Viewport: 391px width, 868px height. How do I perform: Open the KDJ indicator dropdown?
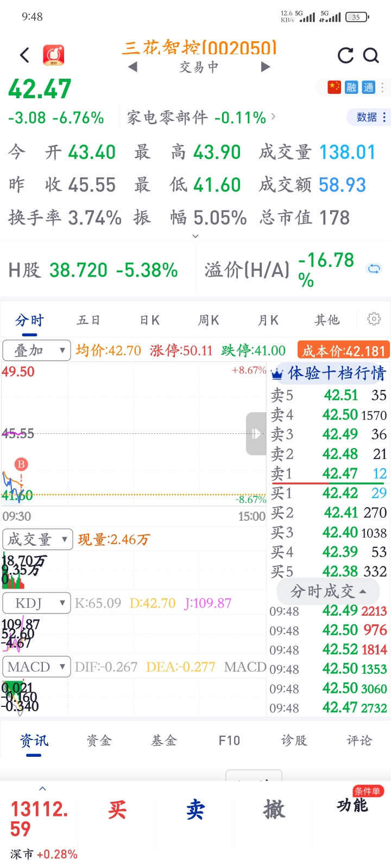36,603
